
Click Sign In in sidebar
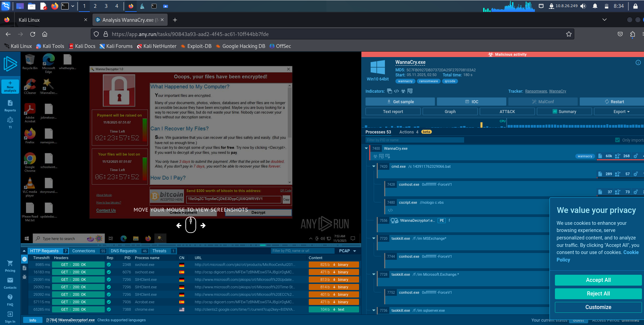10,317
